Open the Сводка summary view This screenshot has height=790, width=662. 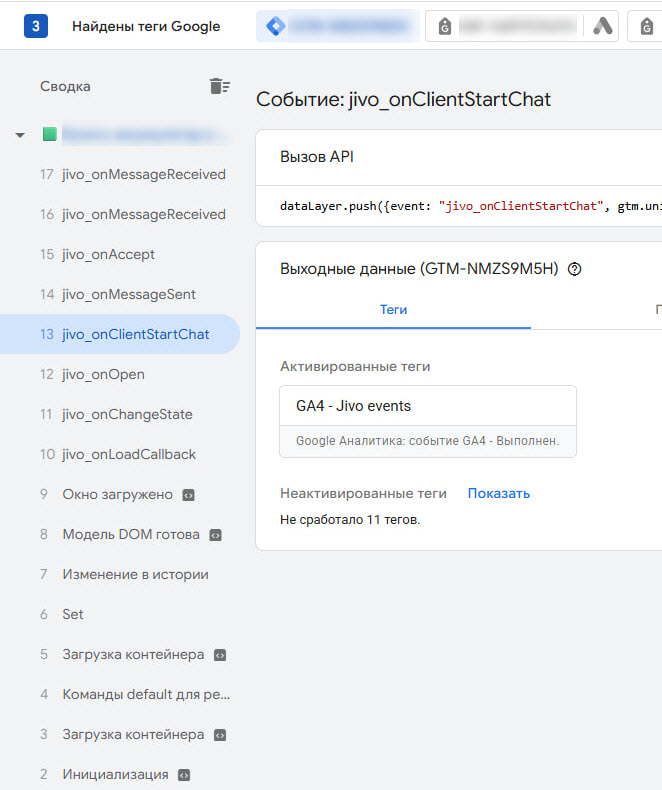click(65, 86)
